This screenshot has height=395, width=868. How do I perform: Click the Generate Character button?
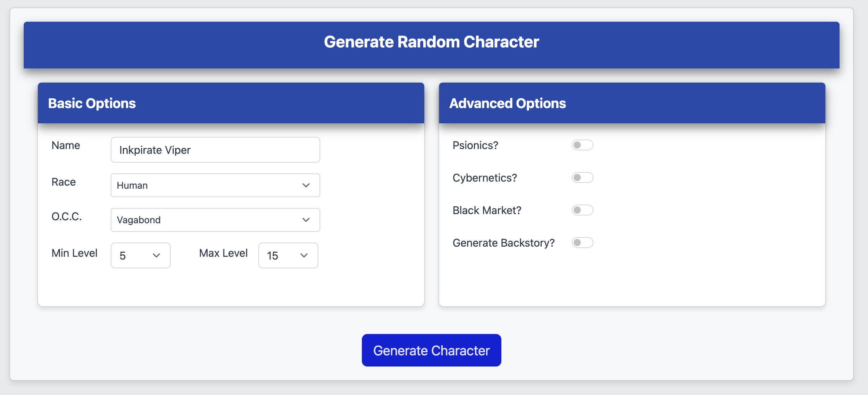[432, 350]
